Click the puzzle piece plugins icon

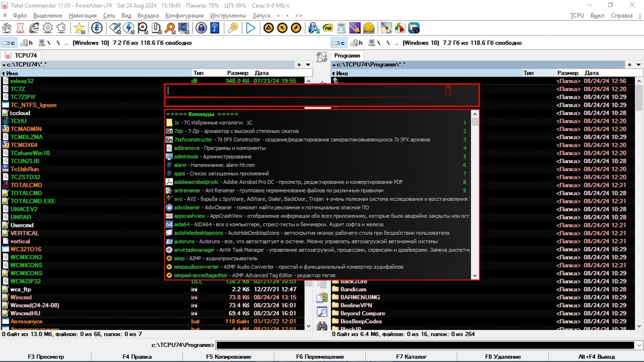pos(61,28)
